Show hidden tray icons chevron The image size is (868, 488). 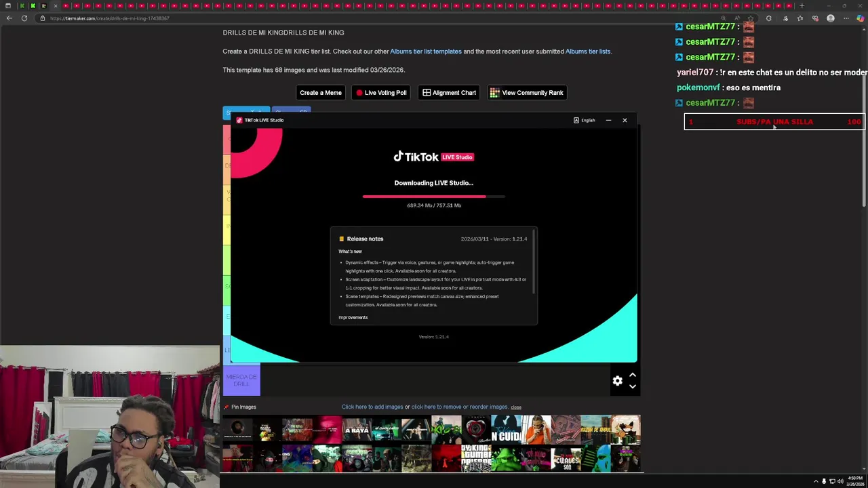pos(816,481)
